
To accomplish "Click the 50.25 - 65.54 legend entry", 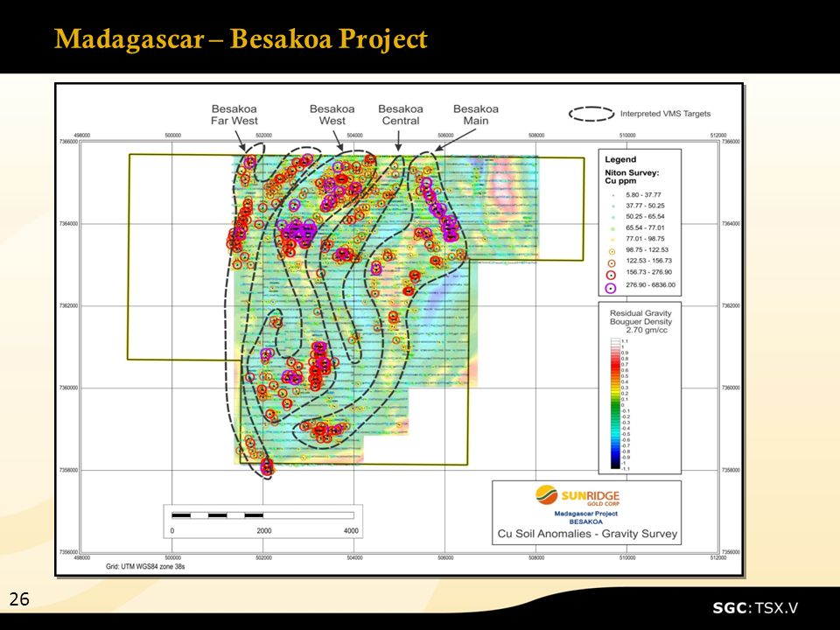I will point(645,216).
